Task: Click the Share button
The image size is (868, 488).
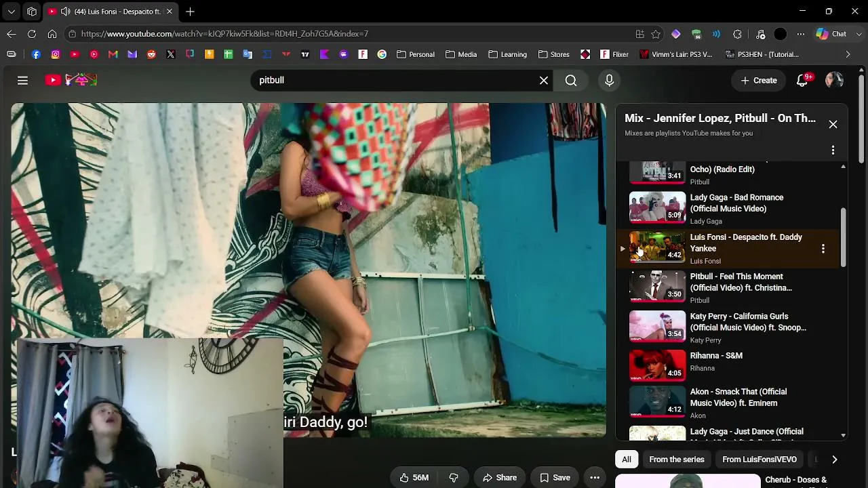Action: [500, 478]
